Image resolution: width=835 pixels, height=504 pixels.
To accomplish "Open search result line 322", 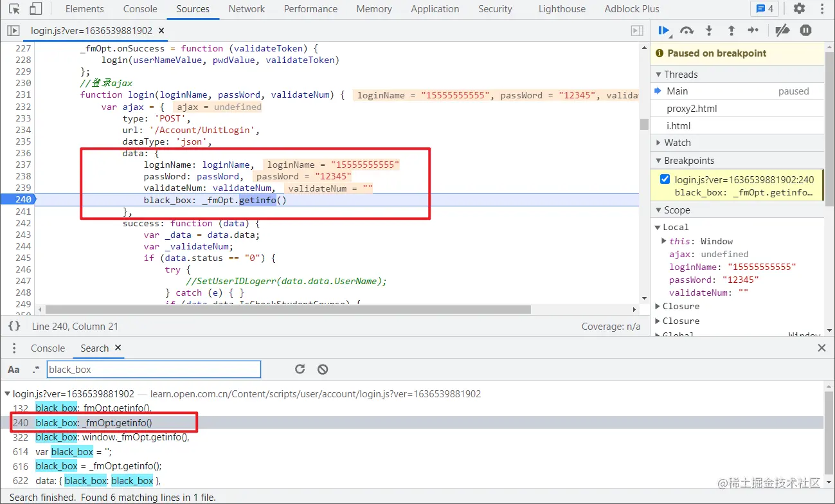I will (411, 437).
